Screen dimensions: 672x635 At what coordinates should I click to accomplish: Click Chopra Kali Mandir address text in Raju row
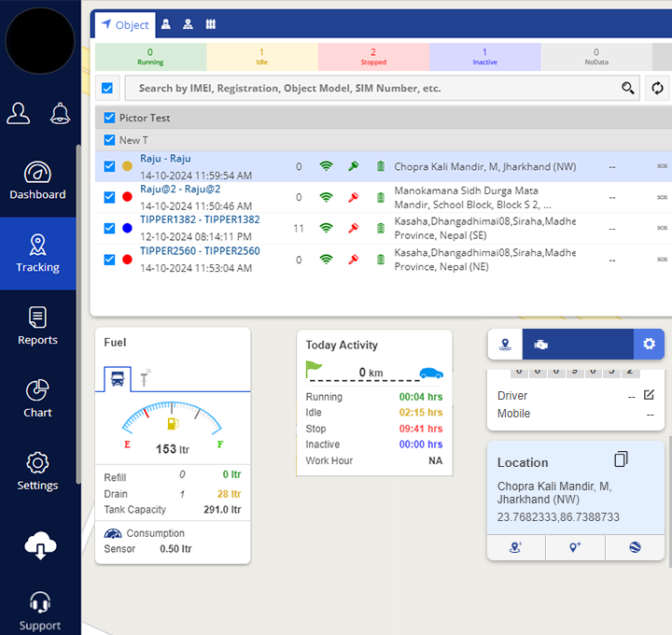point(485,166)
